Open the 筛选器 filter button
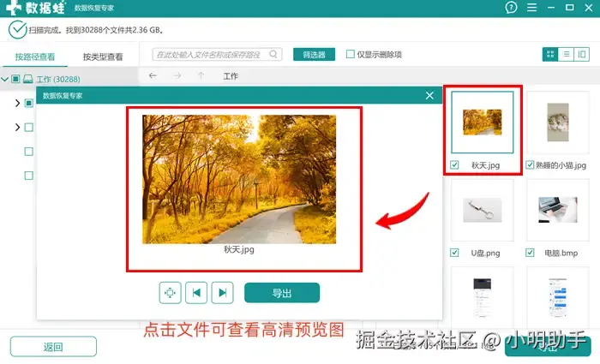 click(x=315, y=54)
